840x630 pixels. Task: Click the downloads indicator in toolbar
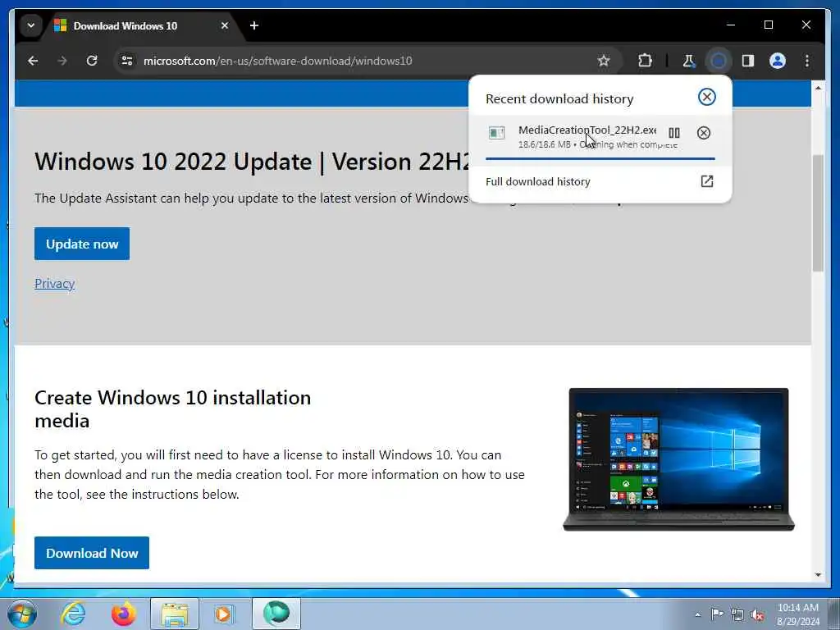pyautogui.click(x=719, y=61)
